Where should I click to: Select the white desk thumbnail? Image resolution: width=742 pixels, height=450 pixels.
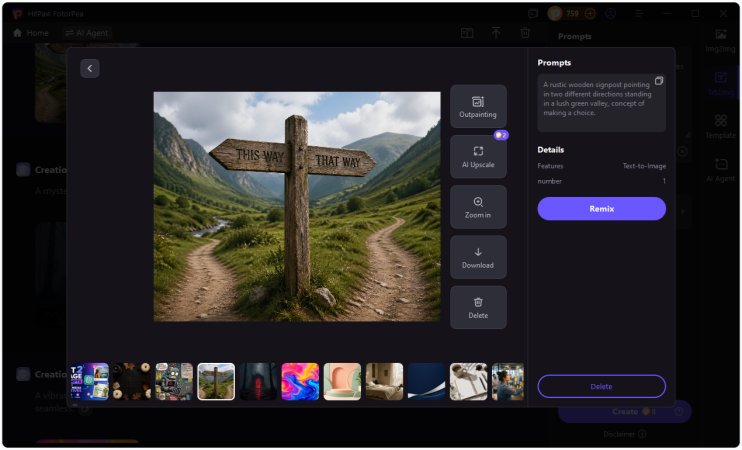[x=468, y=381]
